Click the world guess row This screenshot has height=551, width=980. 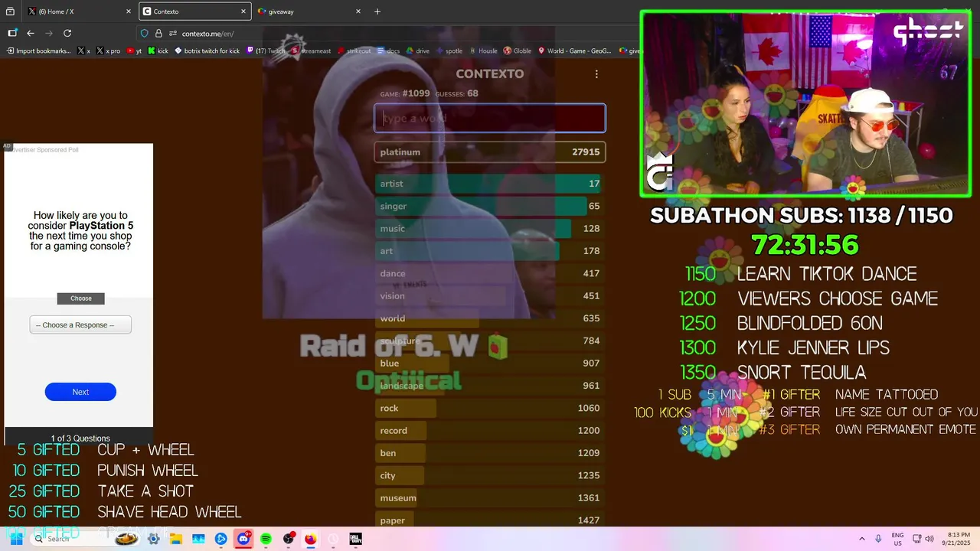pyautogui.click(x=490, y=318)
